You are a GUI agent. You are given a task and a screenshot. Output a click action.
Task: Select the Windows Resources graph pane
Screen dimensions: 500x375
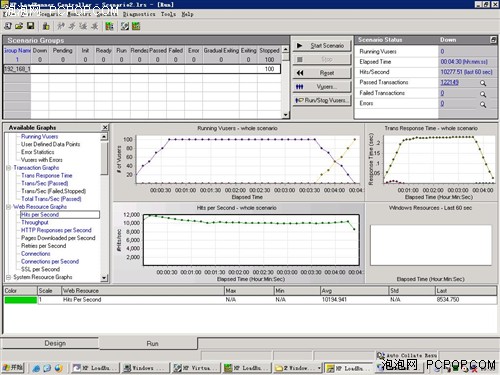(431, 243)
